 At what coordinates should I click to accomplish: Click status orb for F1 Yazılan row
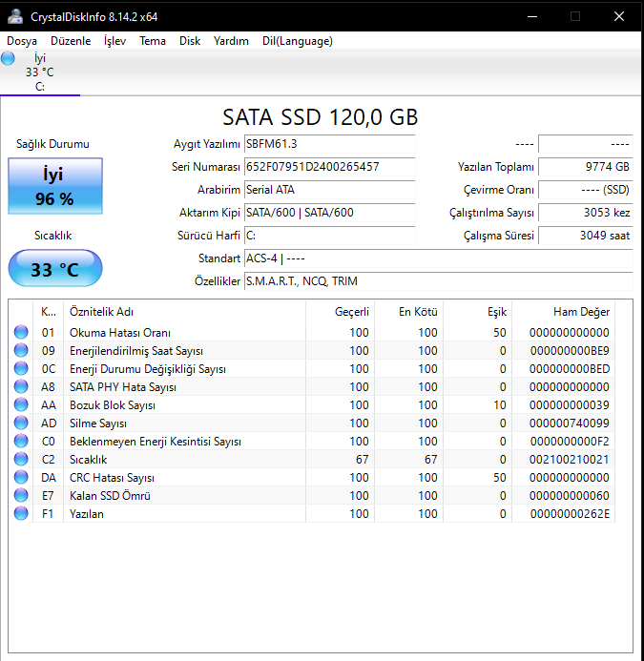click(21, 513)
